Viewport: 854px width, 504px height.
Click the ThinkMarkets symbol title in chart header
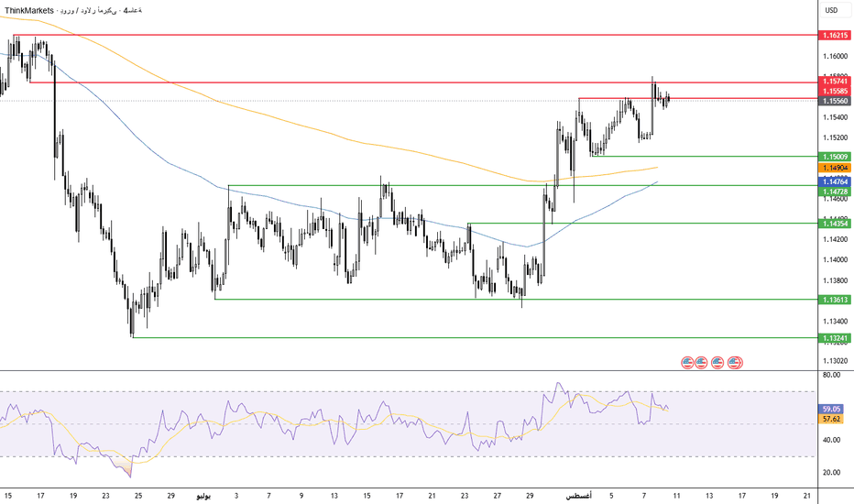pos(73,10)
